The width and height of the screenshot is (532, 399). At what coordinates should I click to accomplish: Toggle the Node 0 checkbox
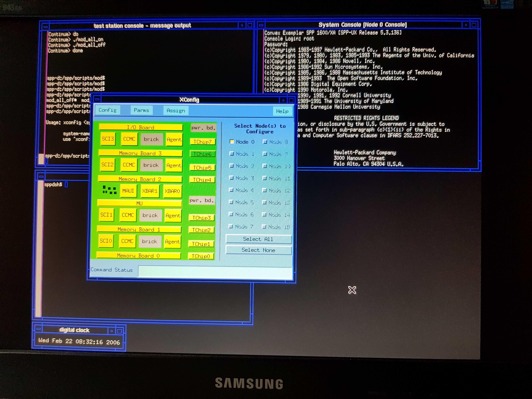point(232,142)
